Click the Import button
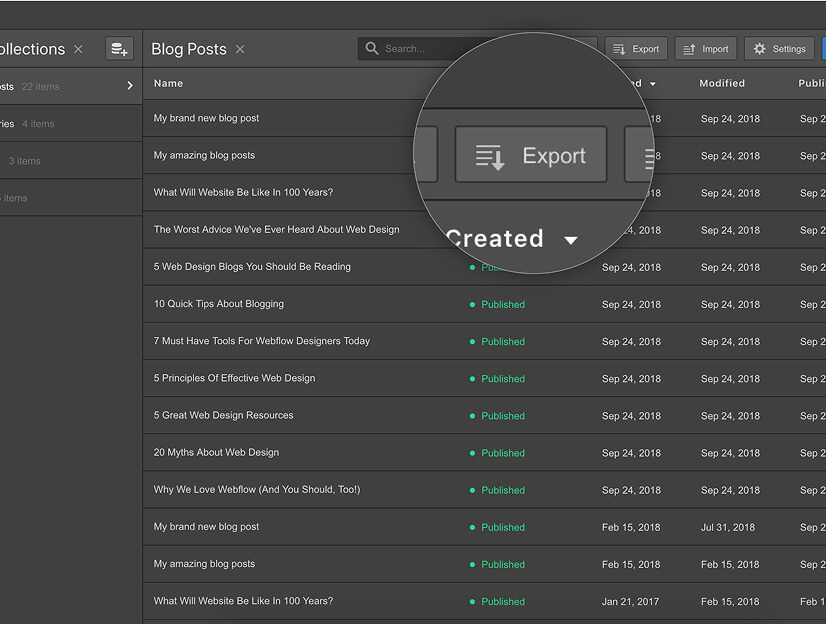Image resolution: width=826 pixels, height=624 pixels. tap(706, 49)
